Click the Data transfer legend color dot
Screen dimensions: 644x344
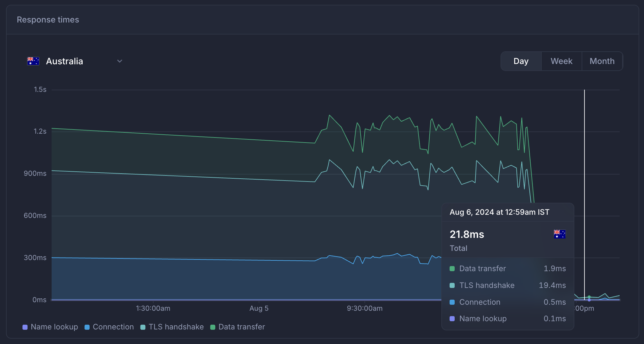[213, 327]
